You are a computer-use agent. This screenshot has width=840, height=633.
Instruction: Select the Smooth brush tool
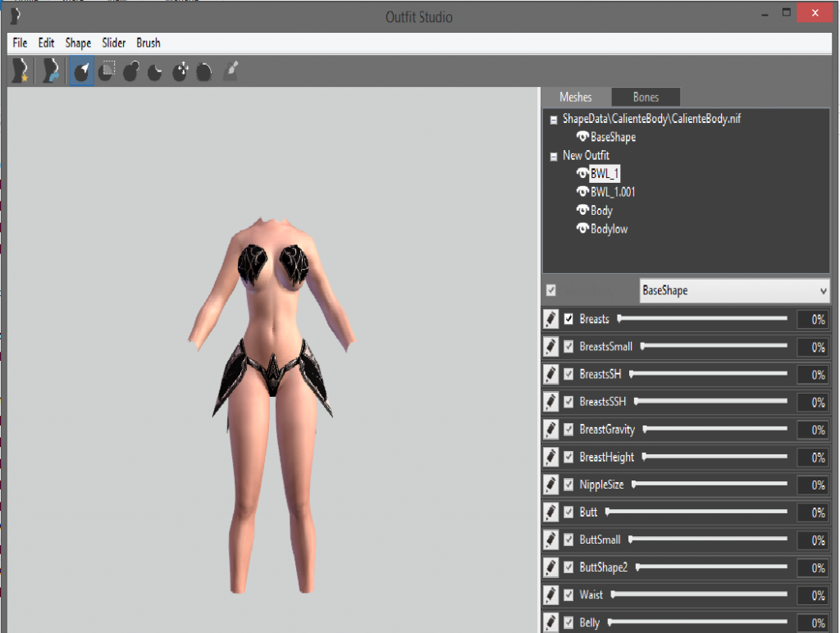205,71
